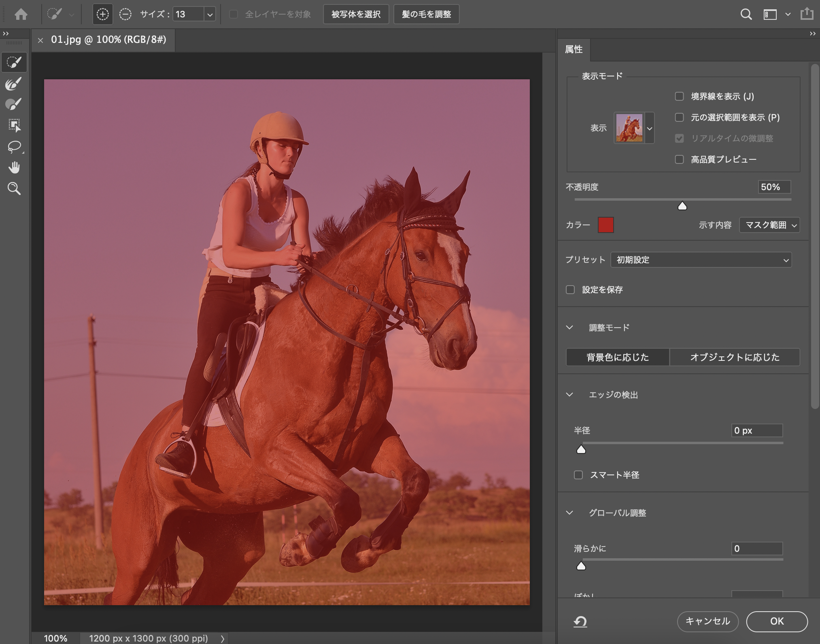Open the red overlay color swatch
The height and width of the screenshot is (644, 820).
(605, 225)
